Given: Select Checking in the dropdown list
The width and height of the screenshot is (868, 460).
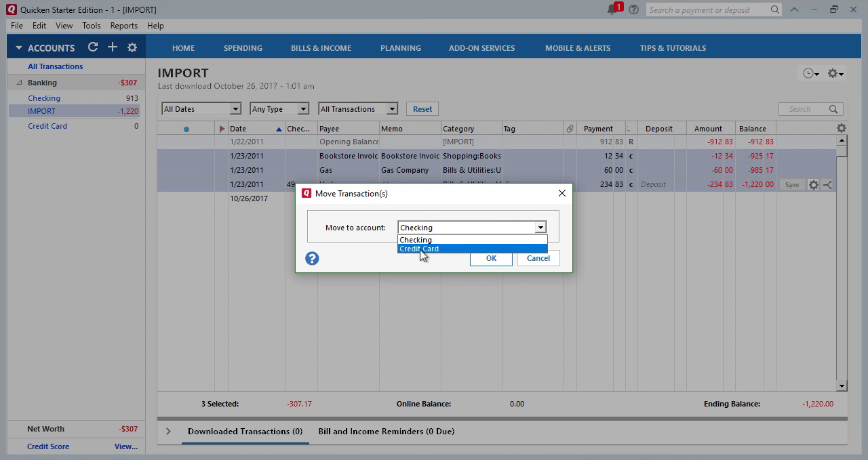Looking at the screenshot, I should [472, 240].
